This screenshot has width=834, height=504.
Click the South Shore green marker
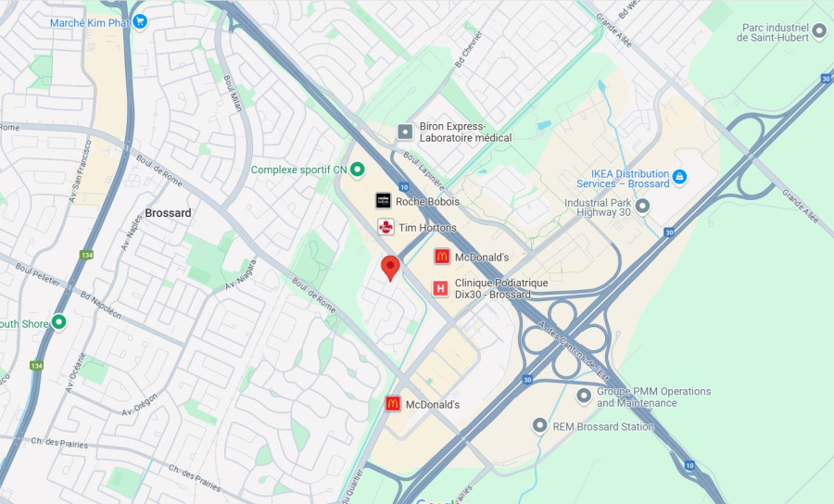(x=58, y=321)
